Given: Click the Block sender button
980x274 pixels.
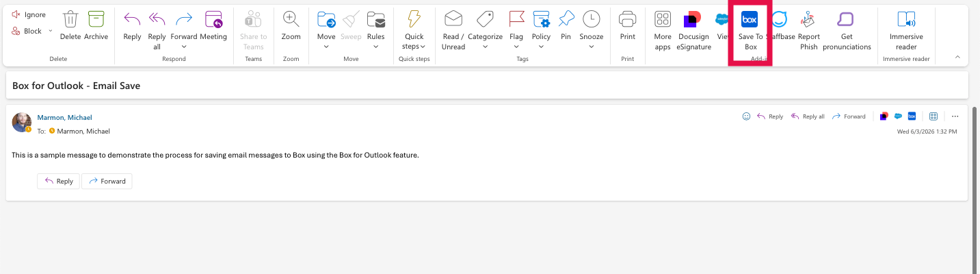Looking at the screenshot, I should point(27,31).
